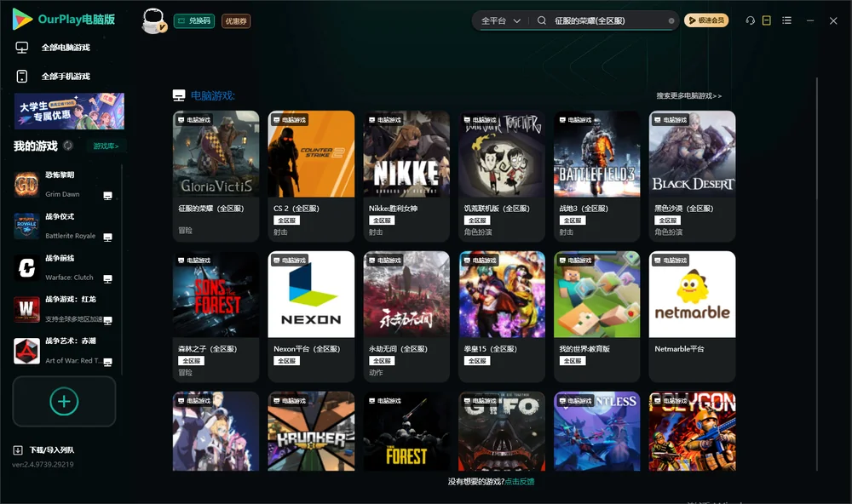Open the 永劫无间 game card
This screenshot has height=504, width=852.
coord(406,317)
